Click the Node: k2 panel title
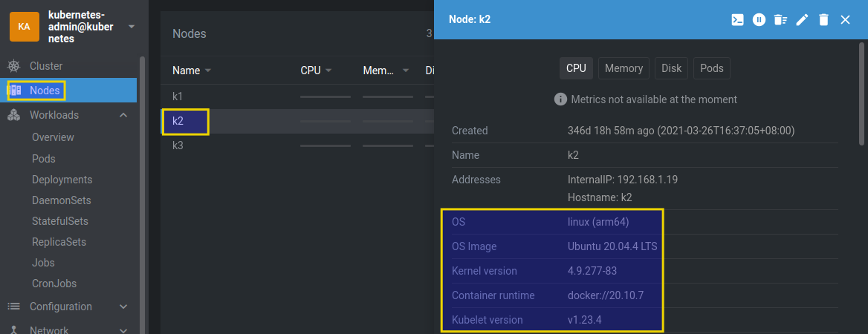The width and height of the screenshot is (868, 334). pos(470,19)
